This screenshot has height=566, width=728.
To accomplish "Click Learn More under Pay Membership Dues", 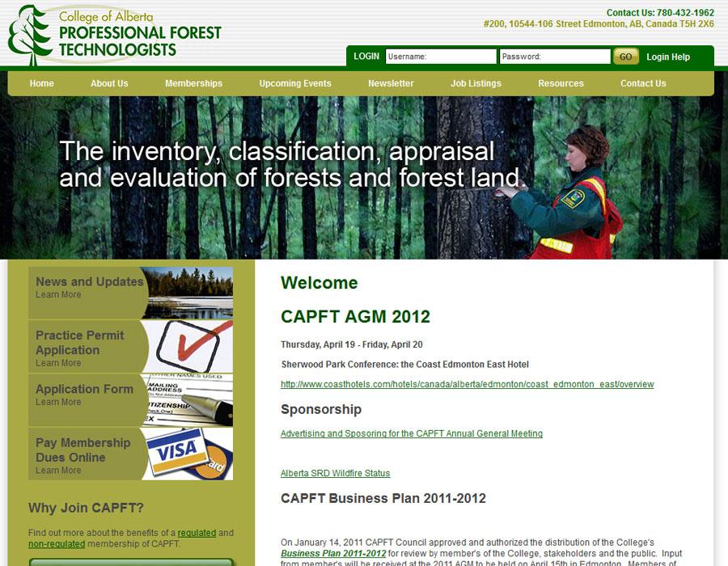I will click(58, 470).
